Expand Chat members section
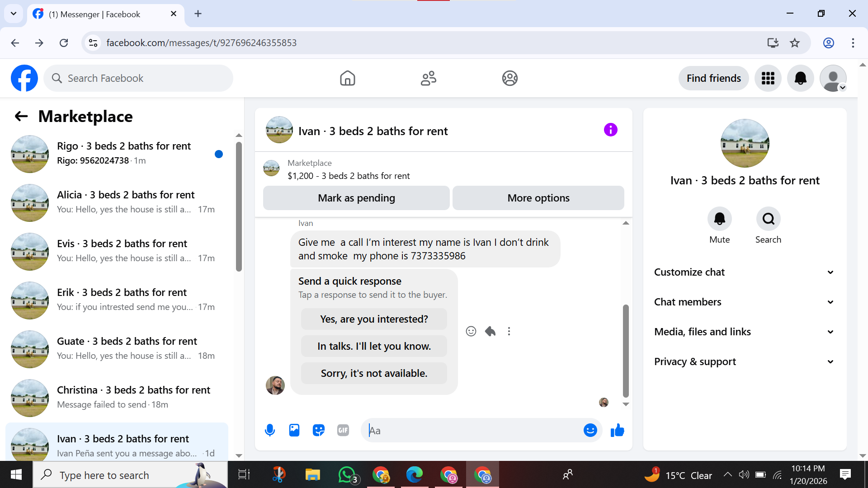Viewport: 868px width, 488px height. tap(745, 302)
